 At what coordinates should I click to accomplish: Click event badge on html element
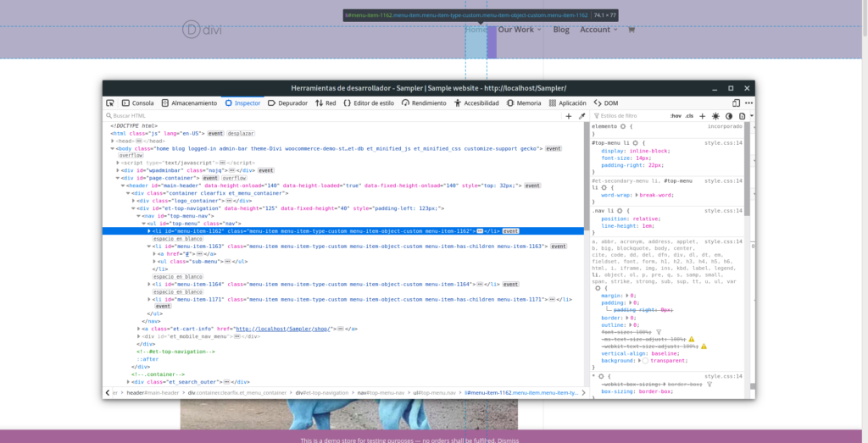pos(216,133)
